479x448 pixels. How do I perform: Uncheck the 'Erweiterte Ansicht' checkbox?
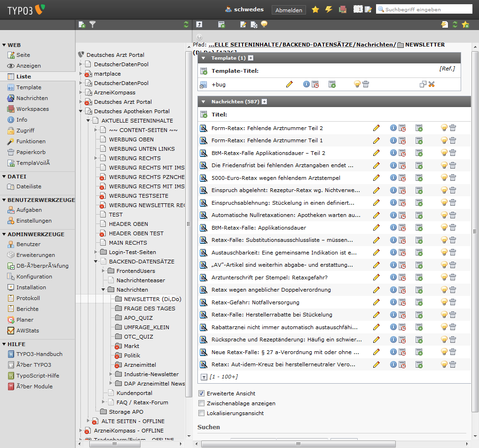[202, 394]
